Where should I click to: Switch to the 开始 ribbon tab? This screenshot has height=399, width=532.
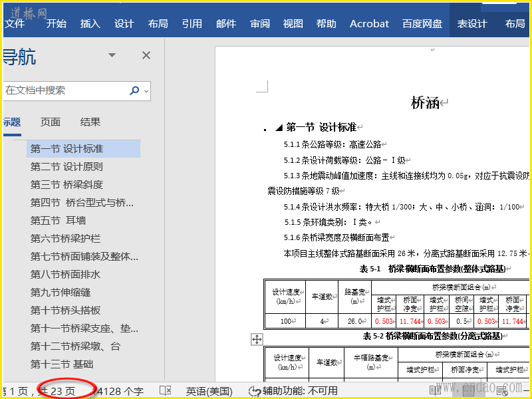tap(56, 24)
